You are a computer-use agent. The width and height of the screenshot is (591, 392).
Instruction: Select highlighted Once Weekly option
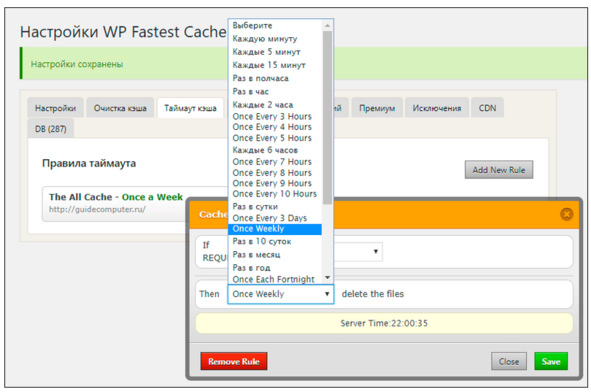pos(275,229)
